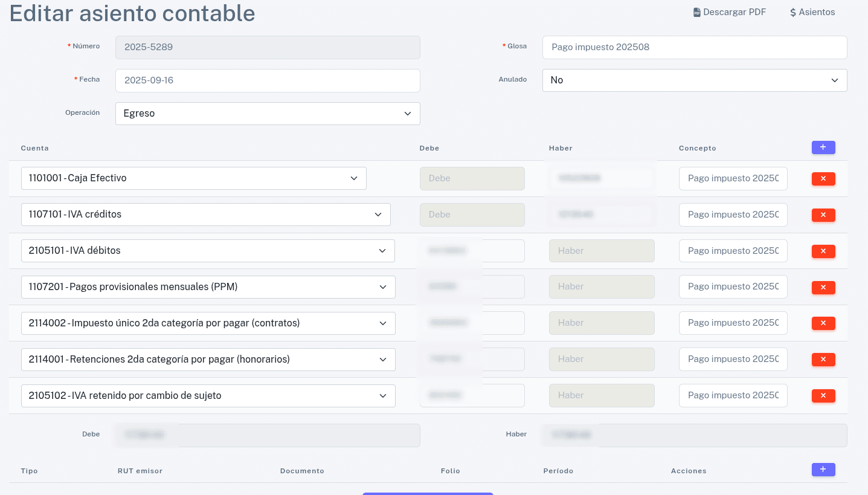Remove the IVA créditos row
Screen dimensions: 868x495
coord(823,215)
